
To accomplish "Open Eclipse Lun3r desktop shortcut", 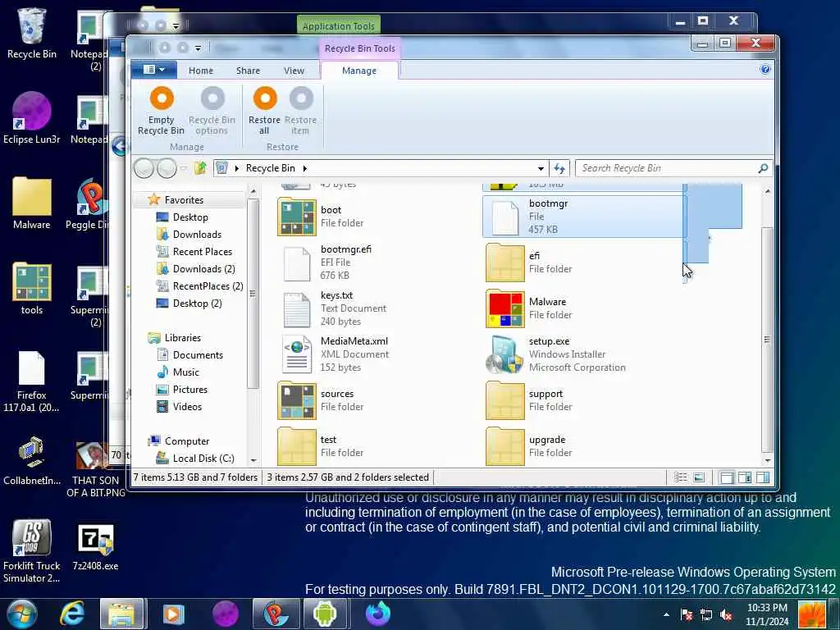I will click(32, 118).
